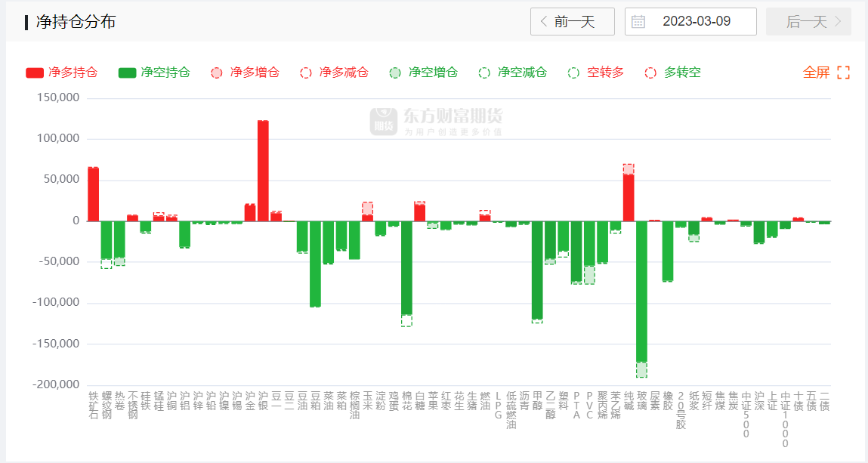Viewport: 868px width, 463px height.
Task: Click the 净空增仓 green circle legend icon
Action: click(x=395, y=73)
